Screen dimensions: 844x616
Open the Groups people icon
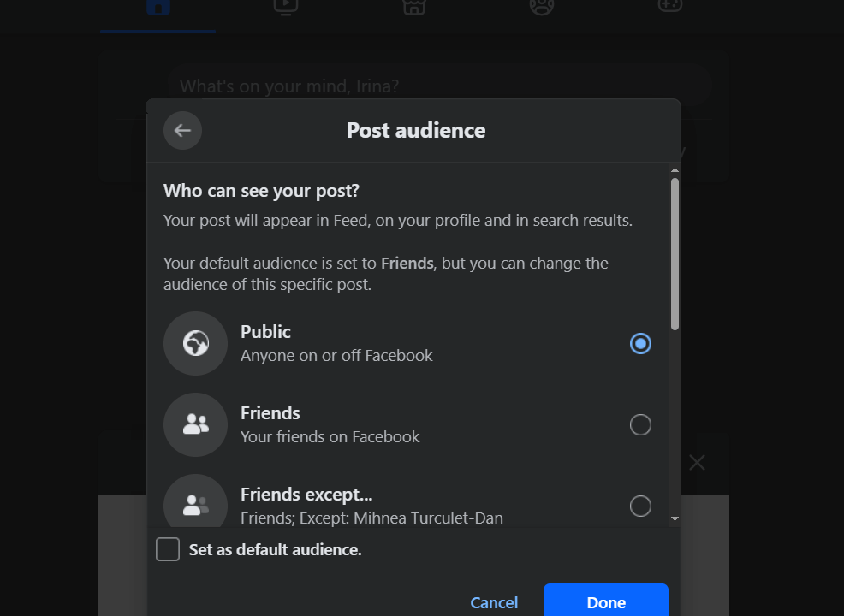(x=541, y=9)
